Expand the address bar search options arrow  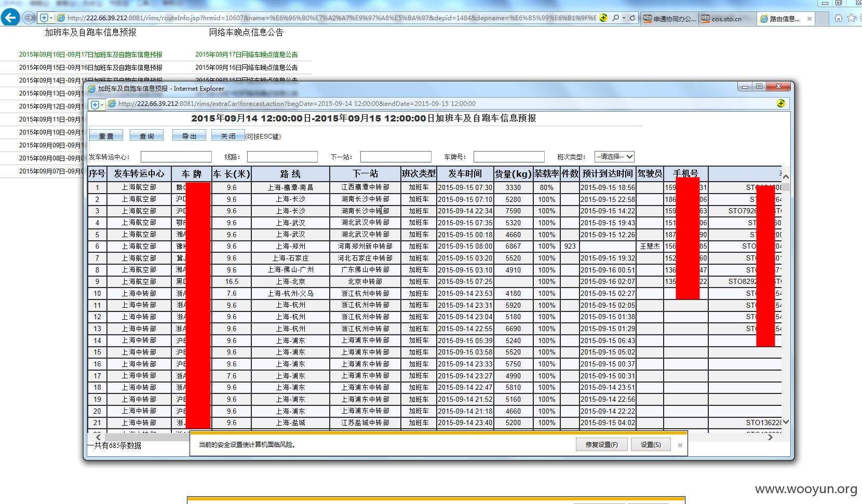[x=624, y=18]
